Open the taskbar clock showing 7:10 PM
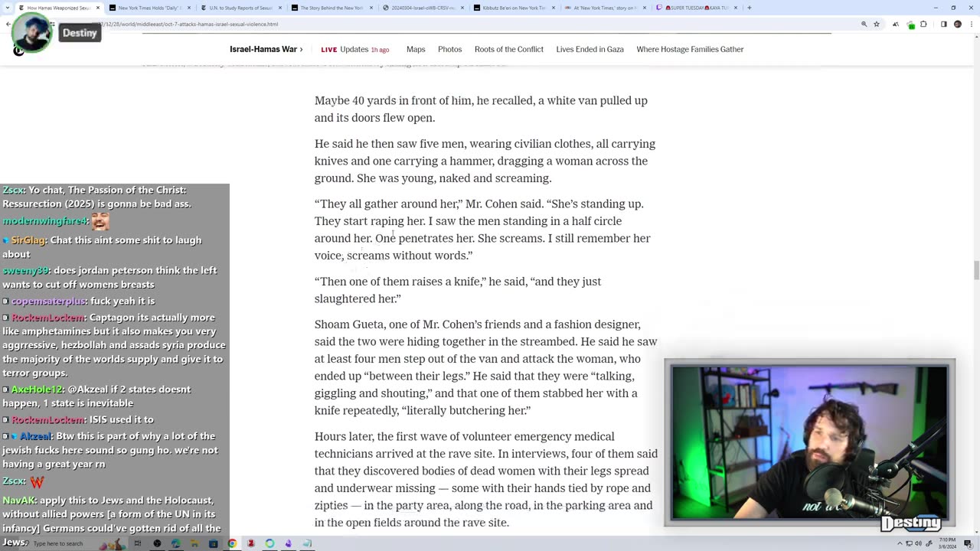 947,543
